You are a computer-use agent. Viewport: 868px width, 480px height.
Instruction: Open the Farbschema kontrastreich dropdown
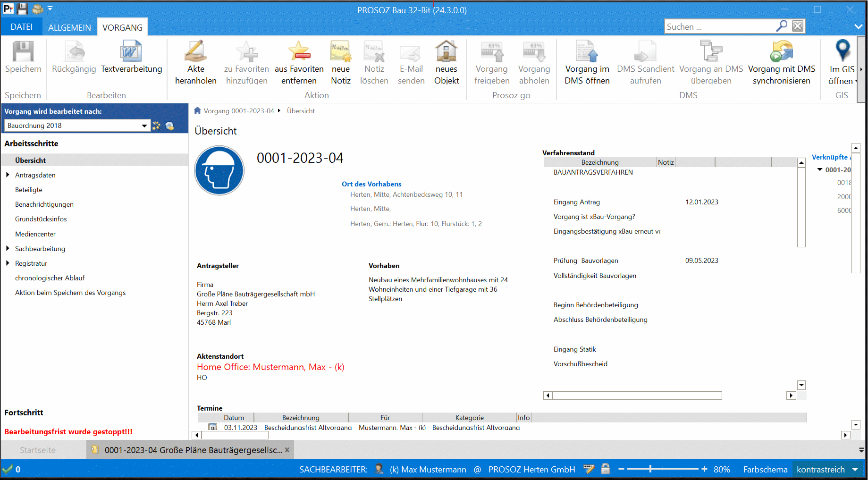tap(855, 469)
